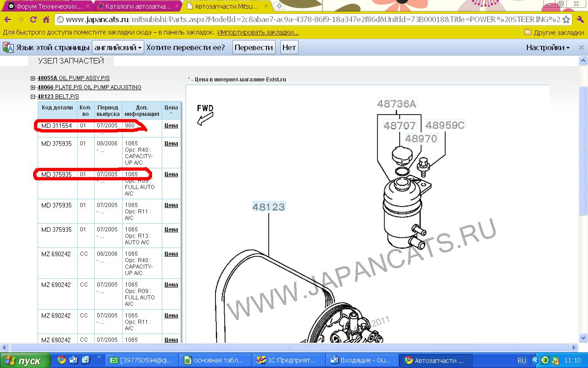Bookmark this page with the star icon

(566, 20)
